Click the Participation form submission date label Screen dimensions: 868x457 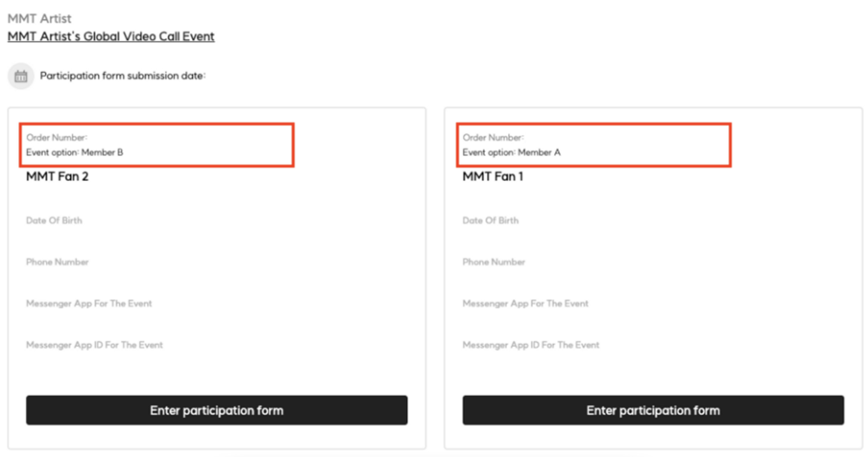click(123, 76)
